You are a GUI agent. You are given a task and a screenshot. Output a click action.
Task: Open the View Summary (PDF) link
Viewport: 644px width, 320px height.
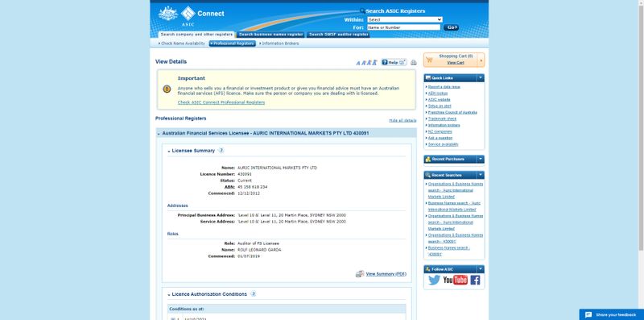(386, 274)
